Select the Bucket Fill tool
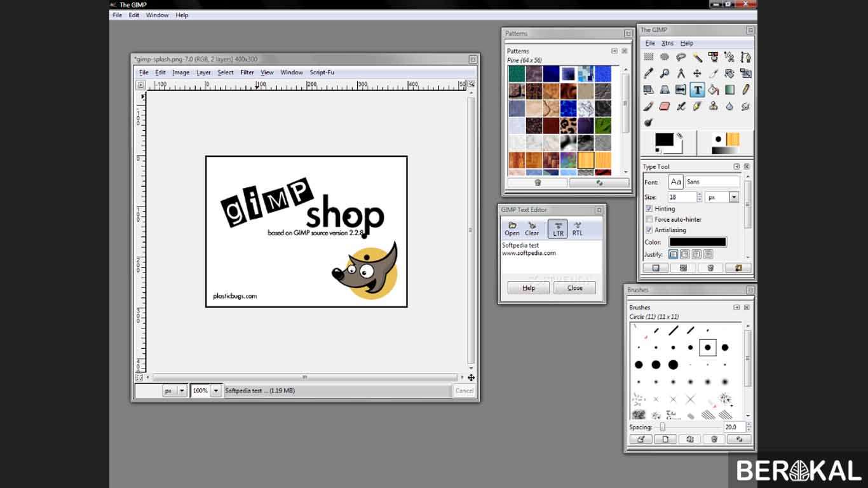This screenshot has width=868, height=488. 714,90
